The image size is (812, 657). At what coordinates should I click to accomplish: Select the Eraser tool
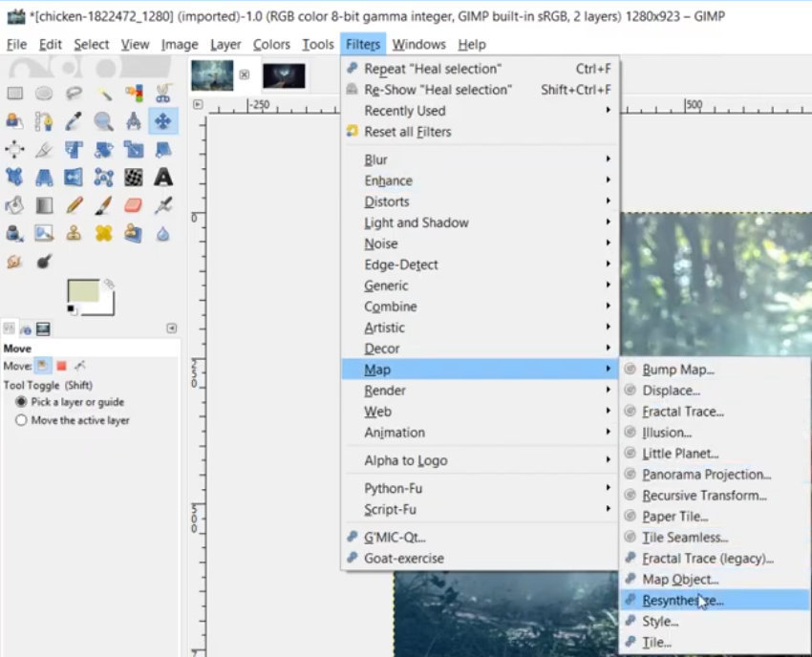click(x=134, y=205)
